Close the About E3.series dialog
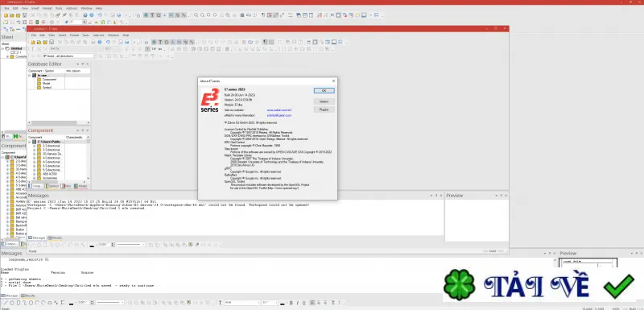Image resolution: width=644 pixels, height=310 pixels. pyautogui.click(x=333, y=81)
